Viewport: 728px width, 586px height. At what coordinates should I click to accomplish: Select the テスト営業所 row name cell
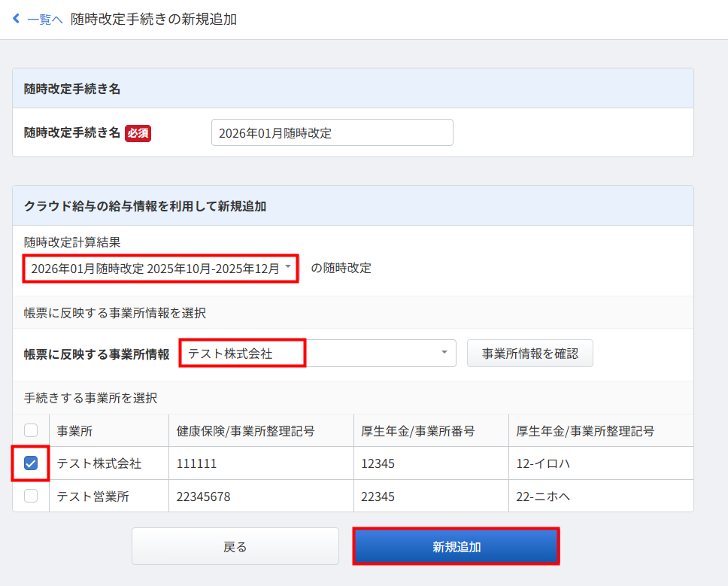coord(93,496)
